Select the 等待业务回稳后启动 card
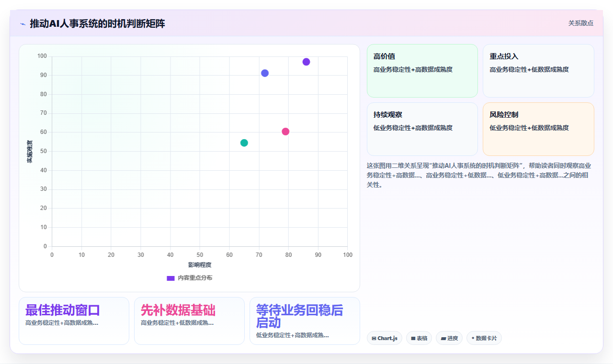The height and width of the screenshot is (364, 613). pos(305,321)
